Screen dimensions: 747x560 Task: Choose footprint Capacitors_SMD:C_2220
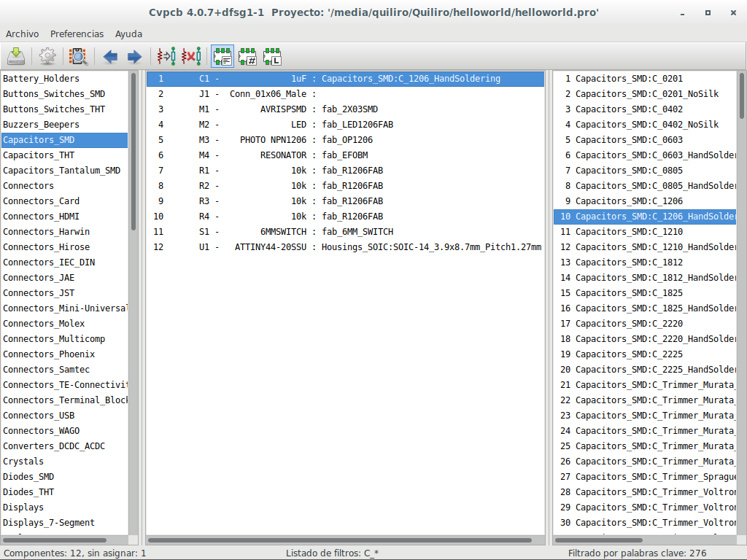point(645,323)
